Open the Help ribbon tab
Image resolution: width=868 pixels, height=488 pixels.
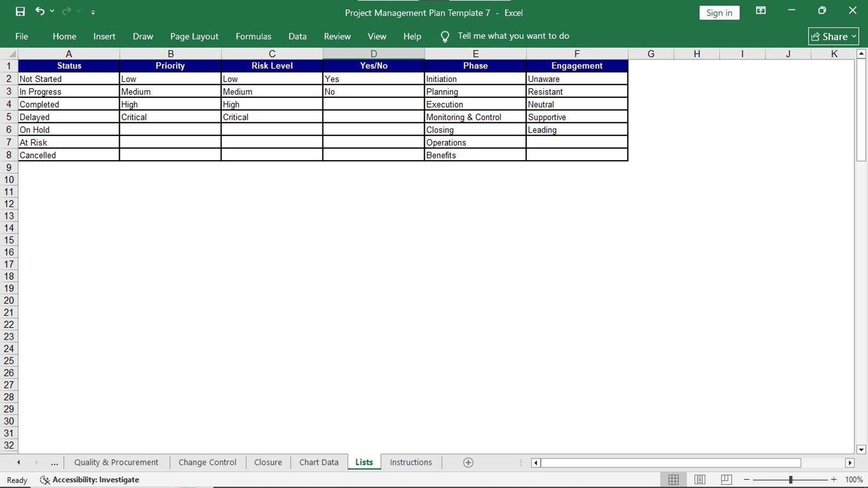coord(412,36)
